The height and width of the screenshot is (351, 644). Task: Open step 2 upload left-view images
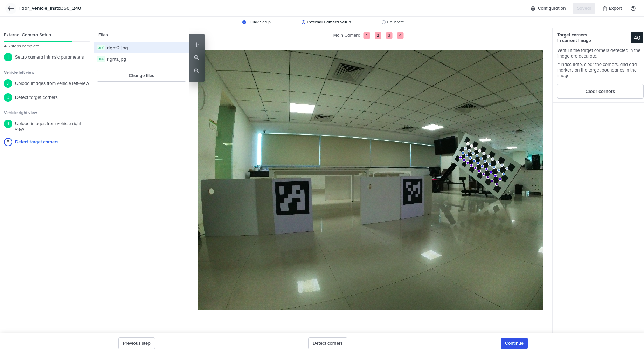pos(52,83)
